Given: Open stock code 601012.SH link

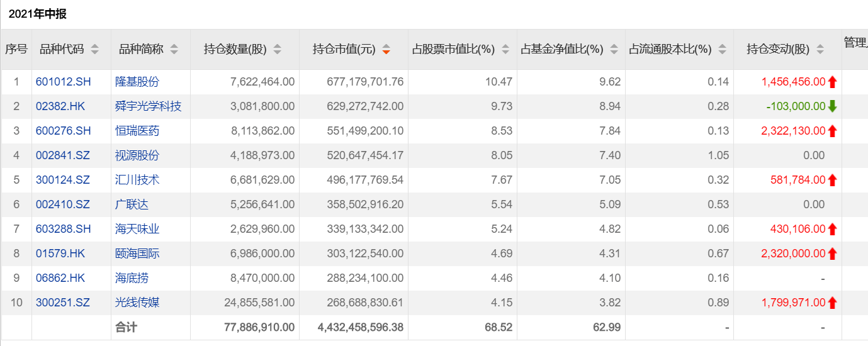Looking at the screenshot, I should [x=64, y=82].
